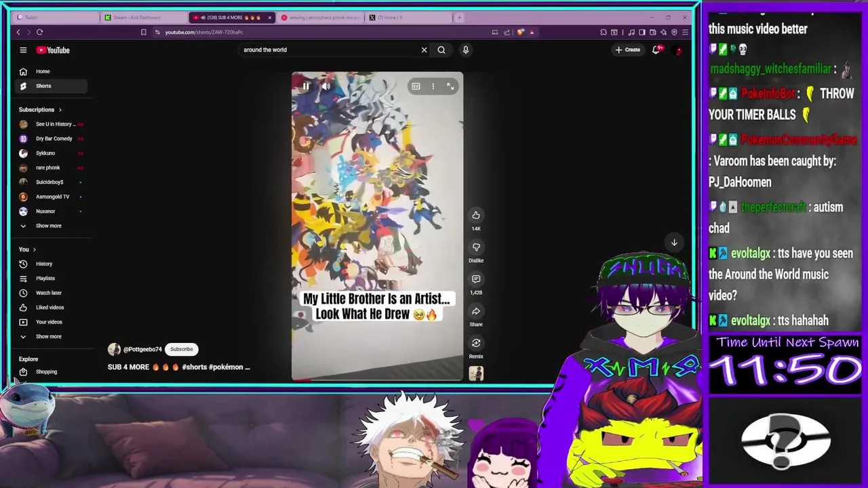Select Home in the sidebar

(51, 71)
